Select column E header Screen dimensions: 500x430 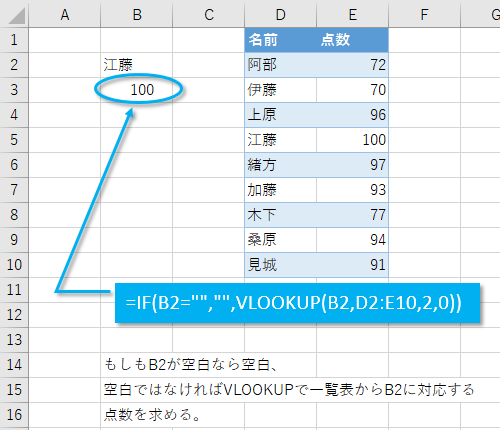[x=353, y=14]
